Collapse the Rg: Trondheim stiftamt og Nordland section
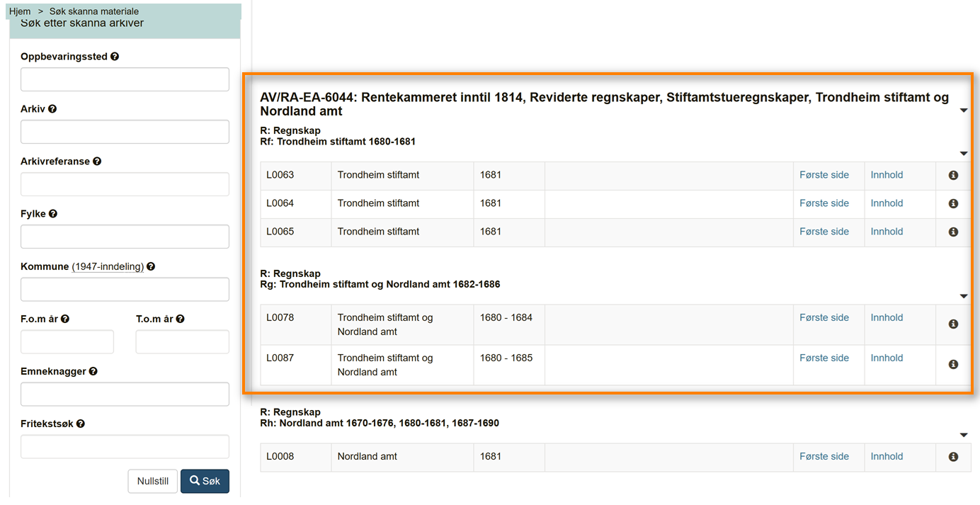The image size is (980, 505). click(964, 296)
